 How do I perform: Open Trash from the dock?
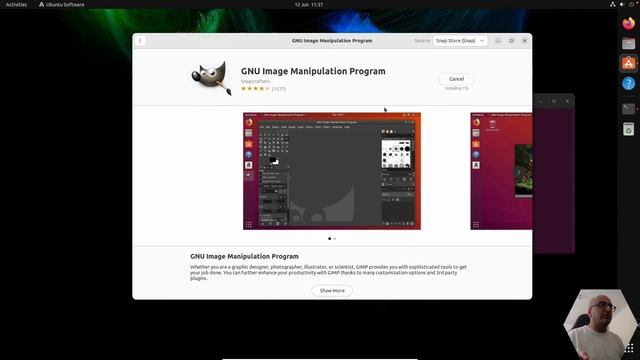click(x=629, y=129)
